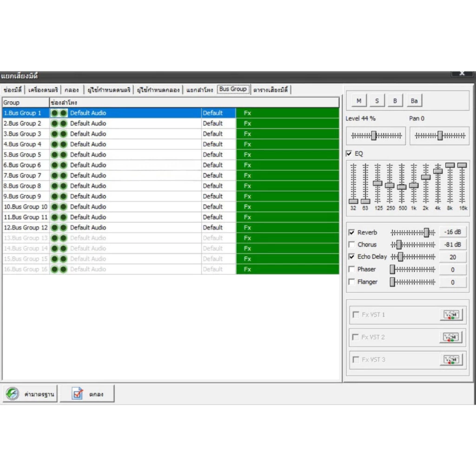Select the 10.Bus Group 10 row

point(26,207)
